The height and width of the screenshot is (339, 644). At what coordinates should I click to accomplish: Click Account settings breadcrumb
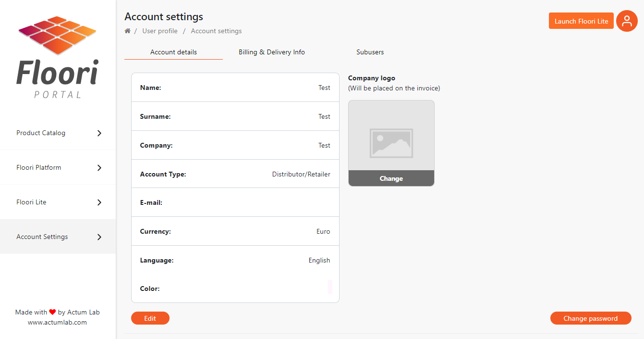(x=216, y=31)
